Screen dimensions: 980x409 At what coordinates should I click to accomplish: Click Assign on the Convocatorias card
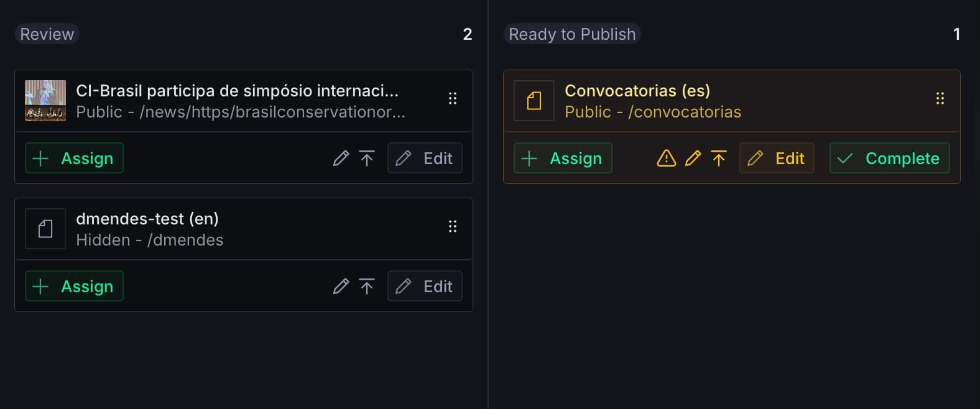click(562, 159)
